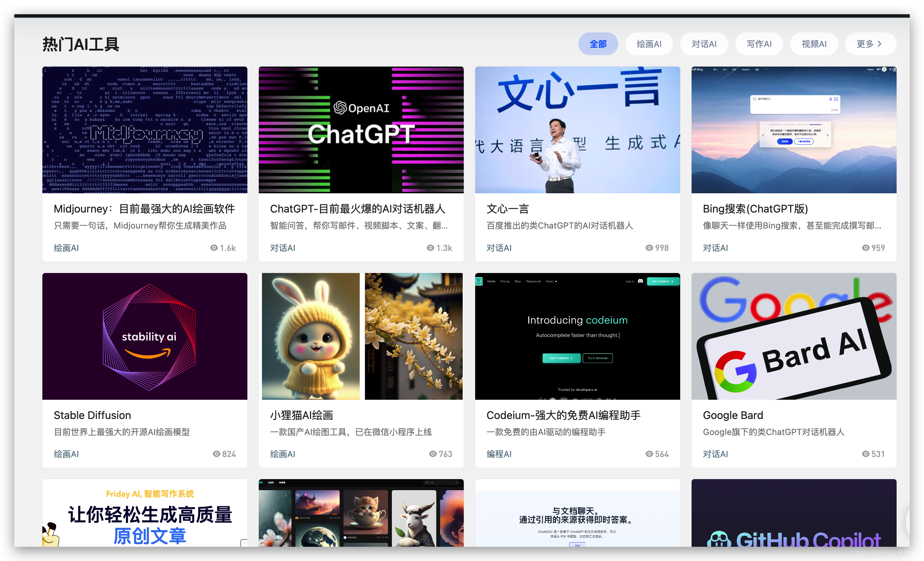Click the Stable Diffusion title
924x561 pixels.
point(92,415)
